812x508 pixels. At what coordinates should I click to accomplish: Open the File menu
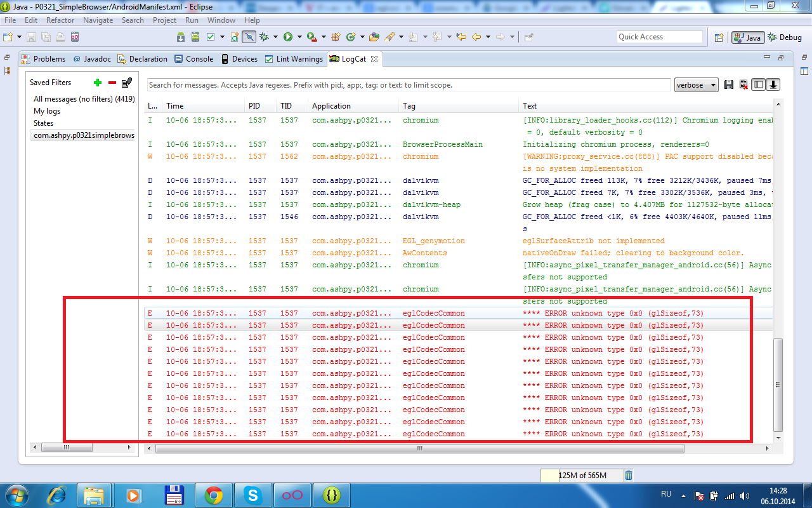[10, 20]
